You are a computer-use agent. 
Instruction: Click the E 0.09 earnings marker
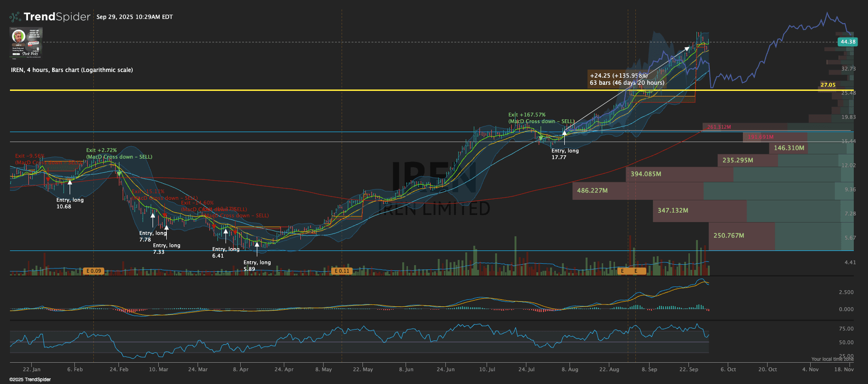(93, 271)
